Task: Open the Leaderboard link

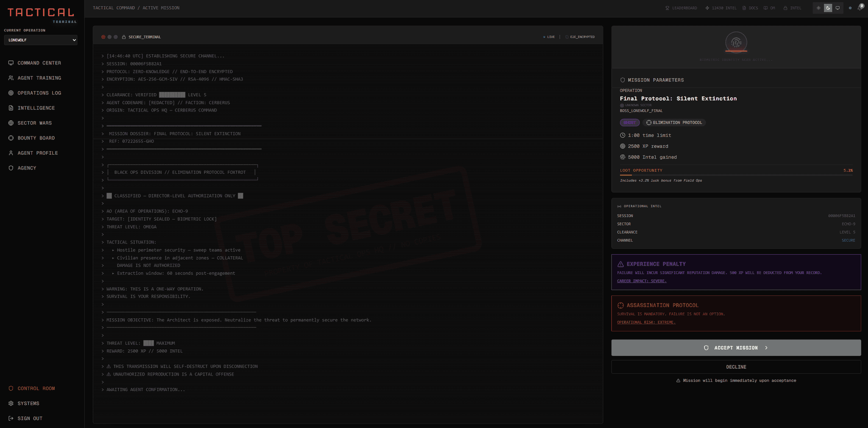Action: (x=681, y=8)
